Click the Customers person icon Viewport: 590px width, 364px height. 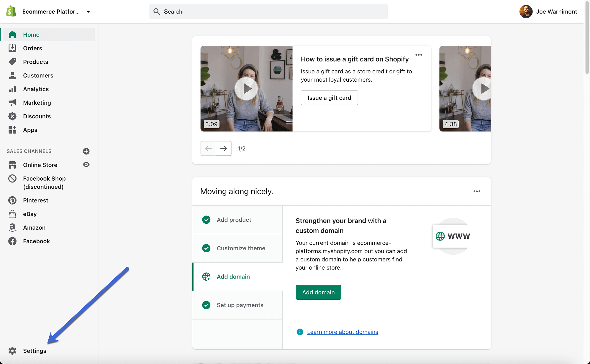click(x=12, y=75)
